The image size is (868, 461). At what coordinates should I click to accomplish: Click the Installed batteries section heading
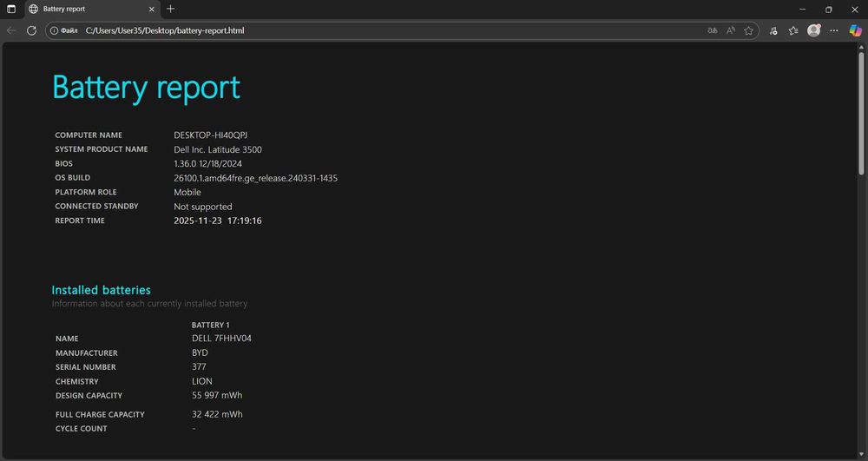tap(102, 290)
